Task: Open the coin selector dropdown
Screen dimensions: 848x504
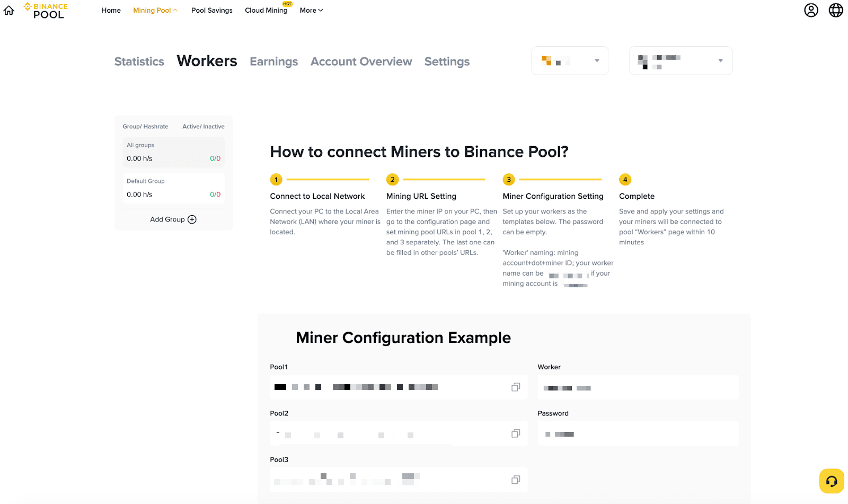Action: click(x=570, y=60)
